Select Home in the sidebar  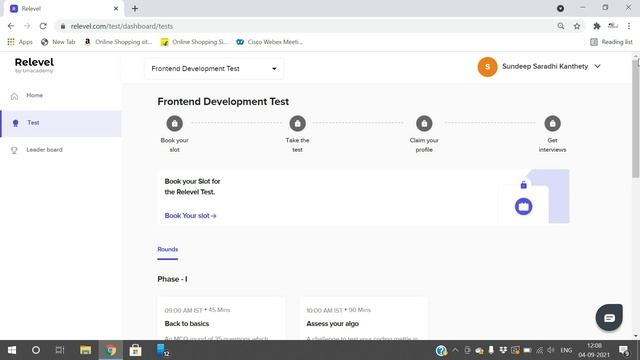point(61,96)
